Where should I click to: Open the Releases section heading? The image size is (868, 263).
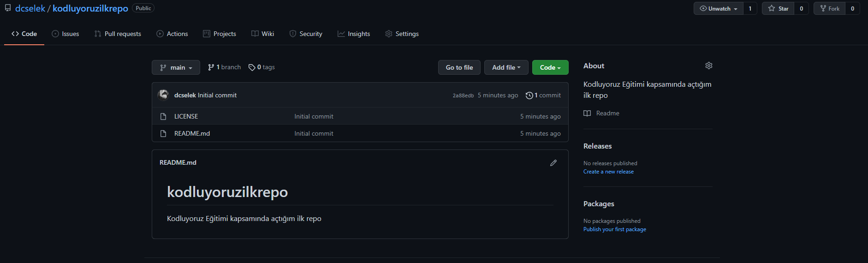[x=597, y=146]
